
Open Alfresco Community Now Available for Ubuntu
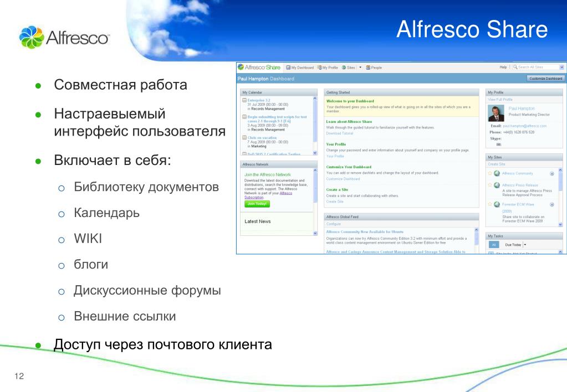[x=365, y=232]
